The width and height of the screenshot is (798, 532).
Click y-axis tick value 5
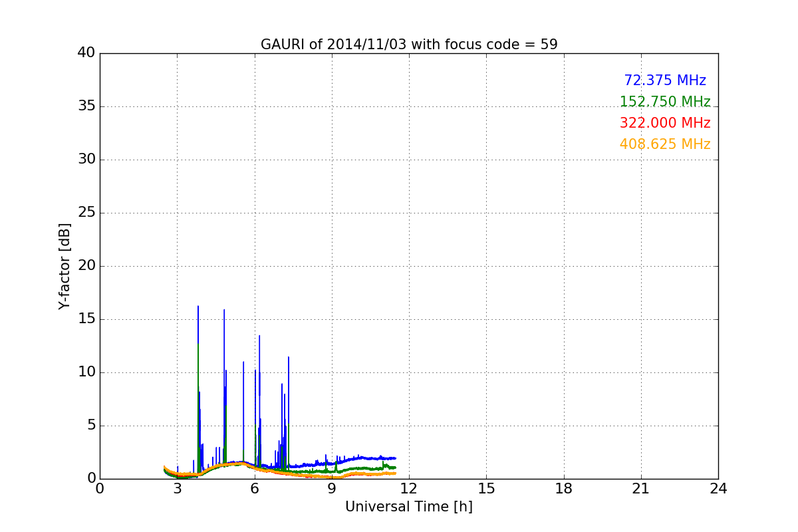(90, 426)
